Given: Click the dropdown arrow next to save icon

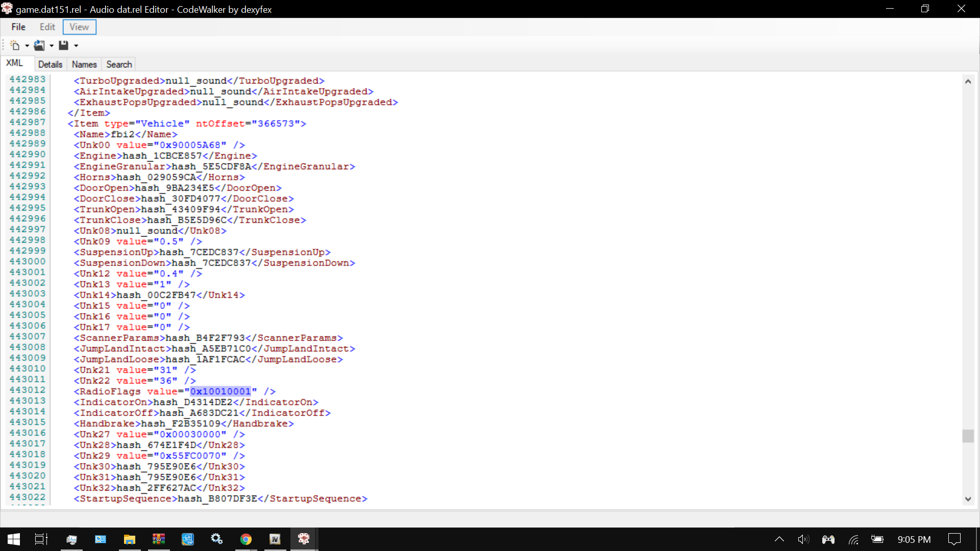Looking at the screenshot, I should pos(76,45).
